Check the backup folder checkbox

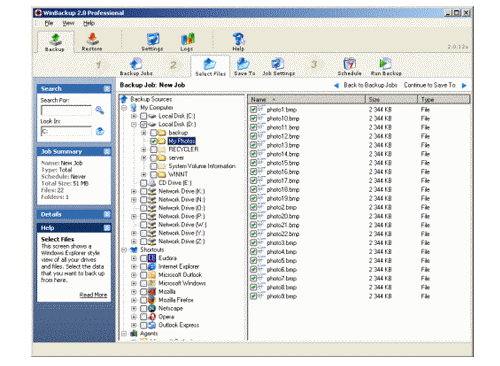pos(153,133)
